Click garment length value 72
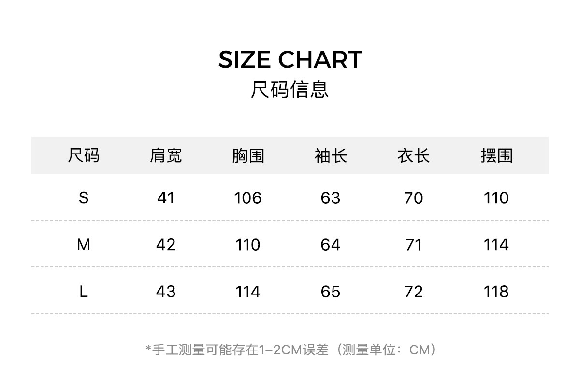Image resolution: width=580 pixels, height=392 pixels. tap(414, 292)
